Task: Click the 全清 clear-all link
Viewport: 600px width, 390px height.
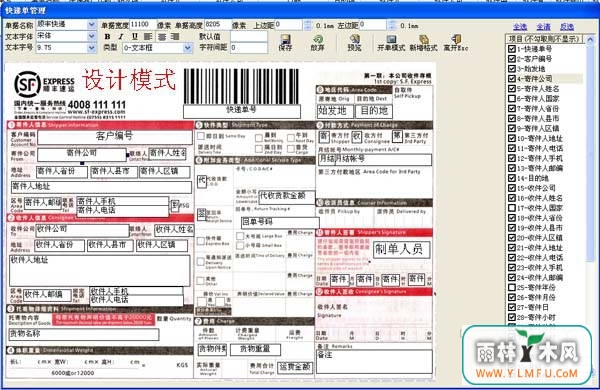Action: pyautogui.click(x=543, y=27)
